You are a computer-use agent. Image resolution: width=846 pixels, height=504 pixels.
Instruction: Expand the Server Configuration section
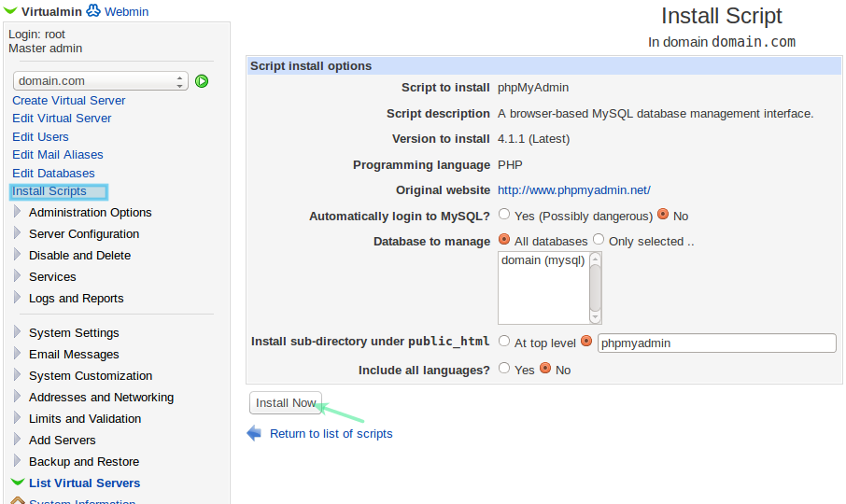pyautogui.click(x=17, y=233)
